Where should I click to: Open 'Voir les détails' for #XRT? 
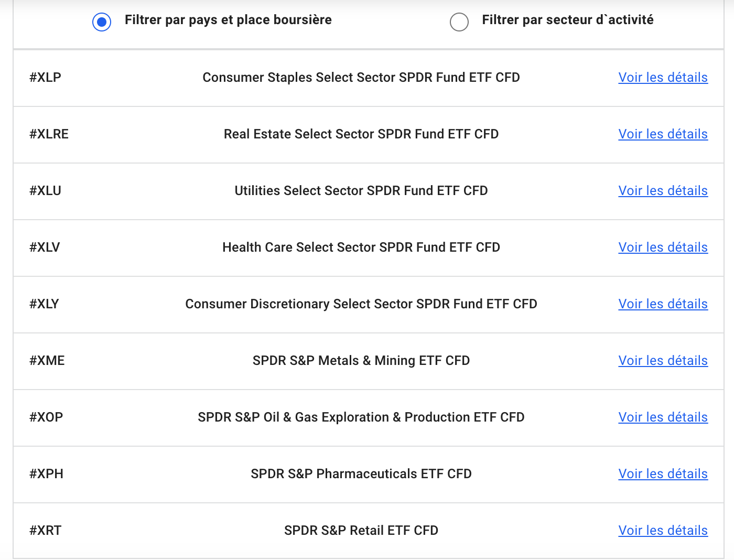663,531
